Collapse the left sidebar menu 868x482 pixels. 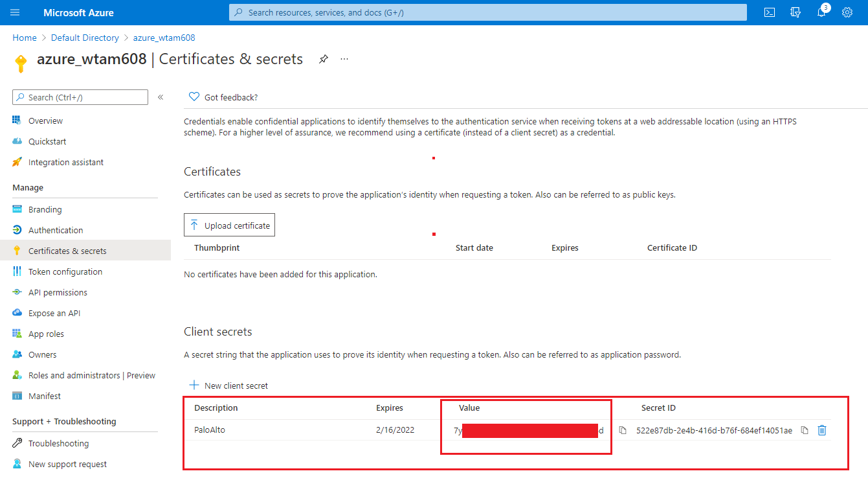coord(161,97)
